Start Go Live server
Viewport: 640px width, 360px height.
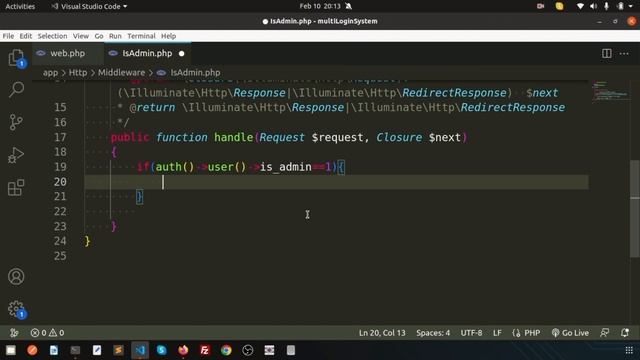click(x=570, y=333)
